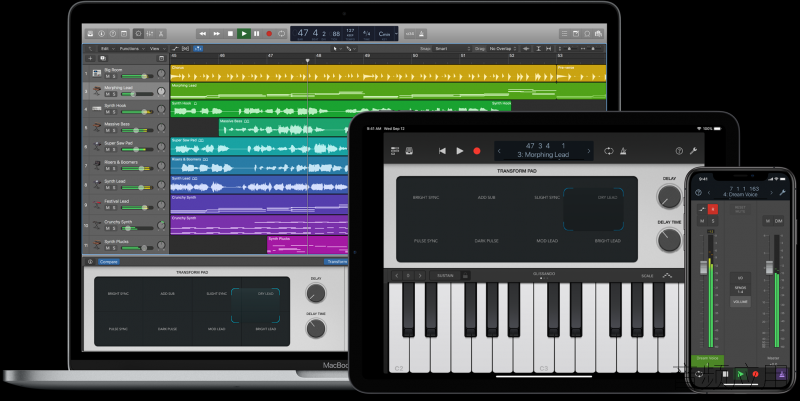
Task: Open the Snap Smart dropdown
Action: point(452,48)
